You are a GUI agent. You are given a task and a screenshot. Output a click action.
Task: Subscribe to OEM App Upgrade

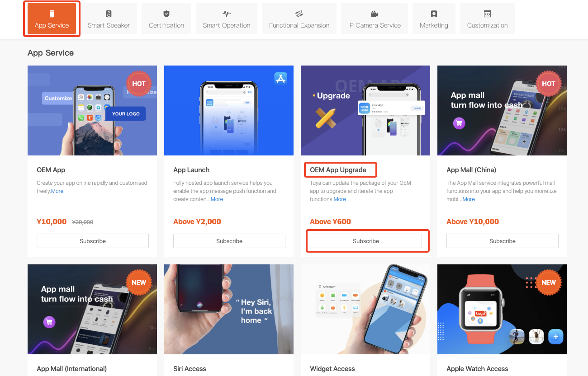366,241
